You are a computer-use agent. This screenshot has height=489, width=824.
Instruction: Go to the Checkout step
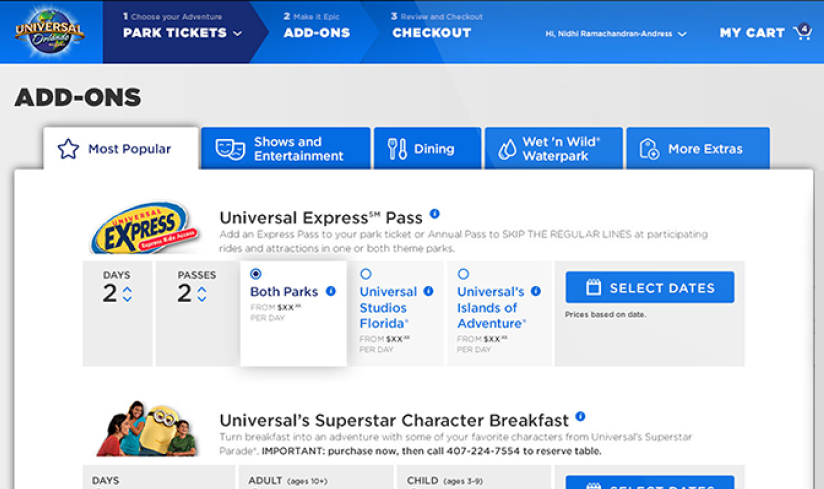tap(431, 33)
